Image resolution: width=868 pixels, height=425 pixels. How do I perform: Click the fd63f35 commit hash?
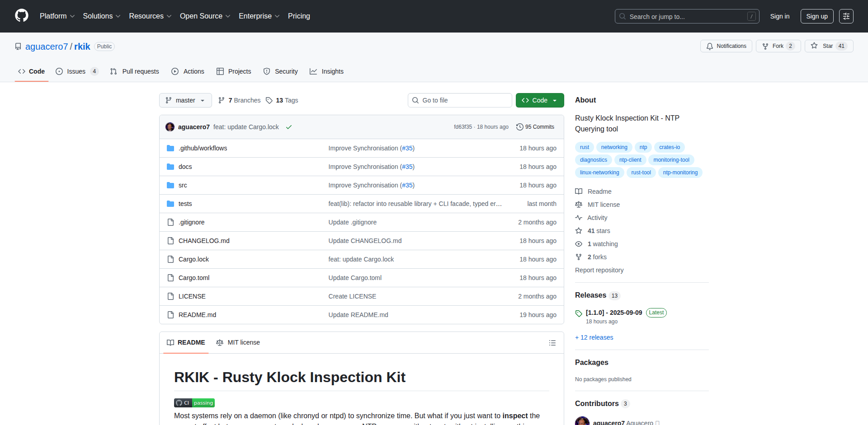tap(462, 127)
